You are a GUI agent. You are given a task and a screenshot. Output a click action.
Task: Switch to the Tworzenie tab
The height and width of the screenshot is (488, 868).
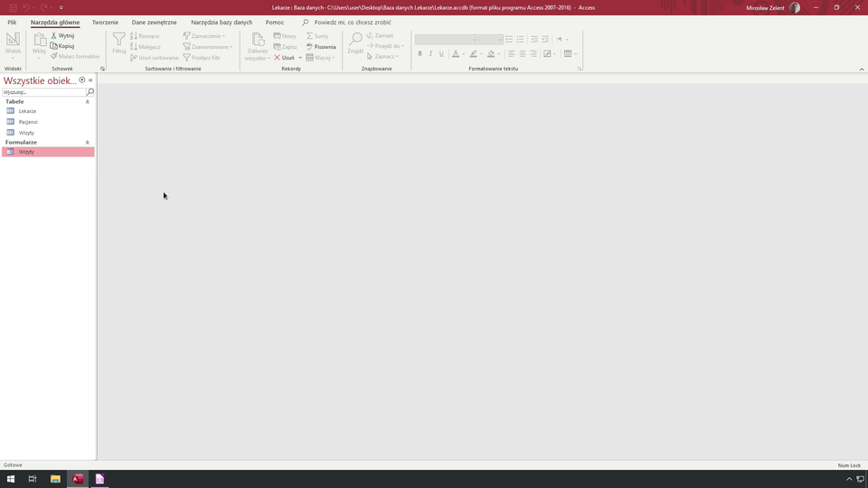coord(105,23)
